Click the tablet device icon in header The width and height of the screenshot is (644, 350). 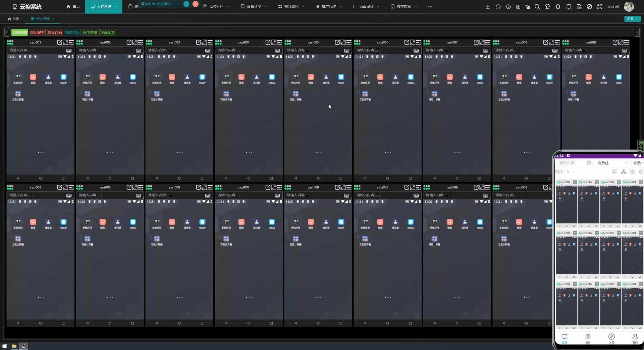tap(569, 7)
